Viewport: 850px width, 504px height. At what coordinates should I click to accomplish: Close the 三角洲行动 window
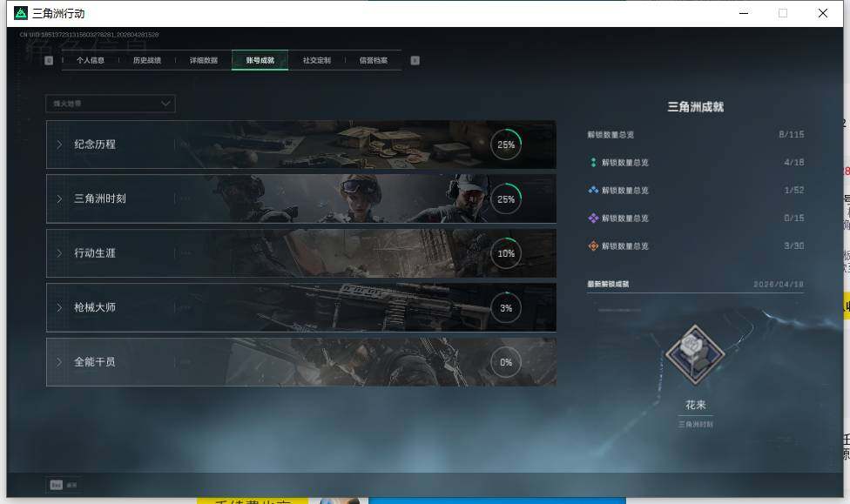pyautogui.click(x=823, y=13)
